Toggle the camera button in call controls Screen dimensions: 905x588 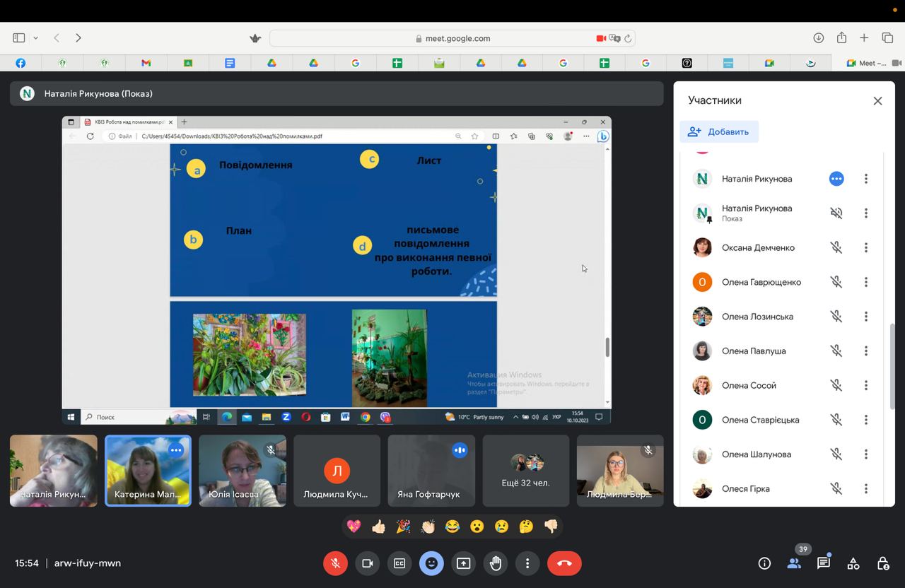point(368,563)
